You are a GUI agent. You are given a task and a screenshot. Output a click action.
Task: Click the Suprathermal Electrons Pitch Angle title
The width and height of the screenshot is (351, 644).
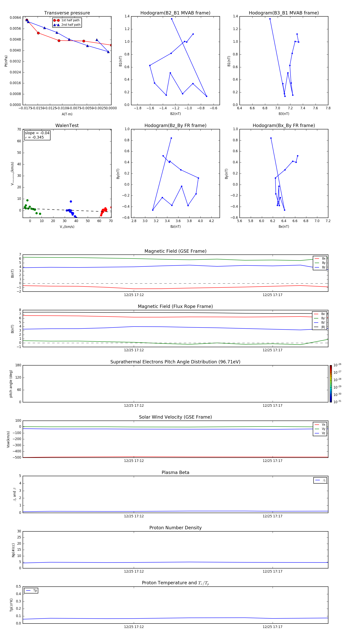coord(175,362)
